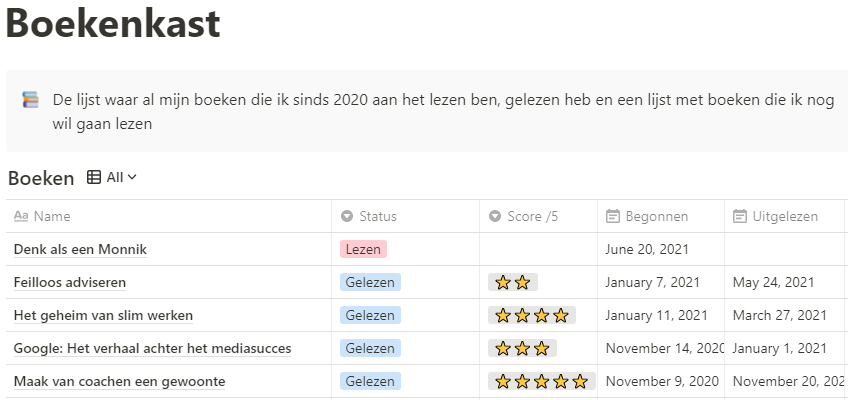Open the Denk als een Monnik page

point(81,249)
